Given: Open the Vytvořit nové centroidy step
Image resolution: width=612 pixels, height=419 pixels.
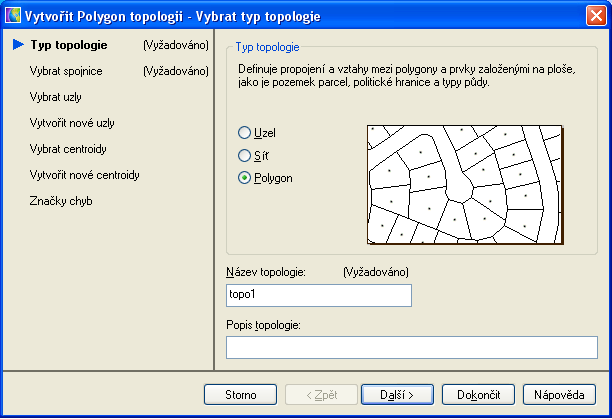Looking at the screenshot, I should click(84, 175).
